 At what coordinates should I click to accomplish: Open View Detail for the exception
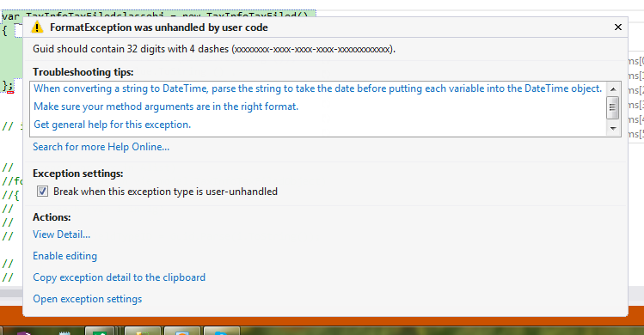tap(62, 234)
